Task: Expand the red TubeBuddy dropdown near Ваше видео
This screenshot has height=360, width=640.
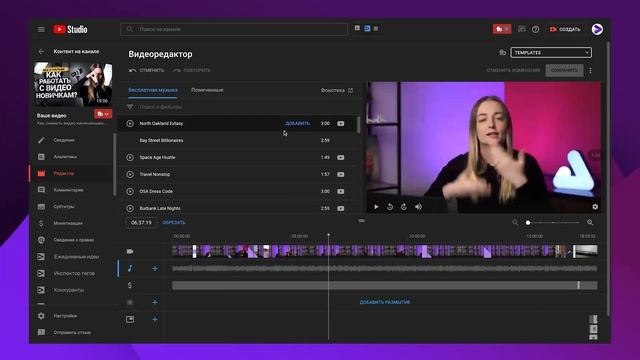Action: pos(103,114)
